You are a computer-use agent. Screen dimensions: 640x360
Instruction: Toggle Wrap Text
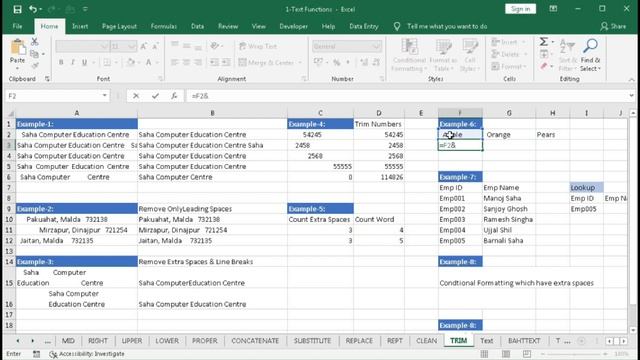258,46
